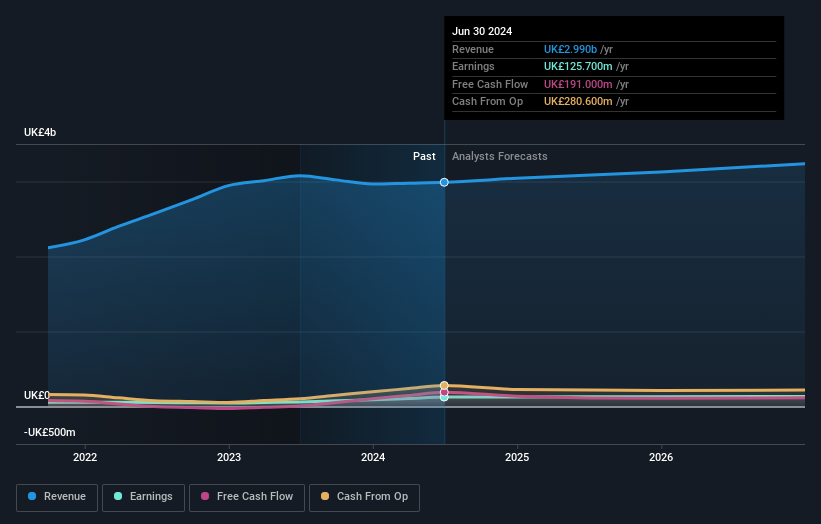The height and width of the screenshot is (524, 821).
Task: Click the Cash From Op label in tooltip
Action: (487, 102)
